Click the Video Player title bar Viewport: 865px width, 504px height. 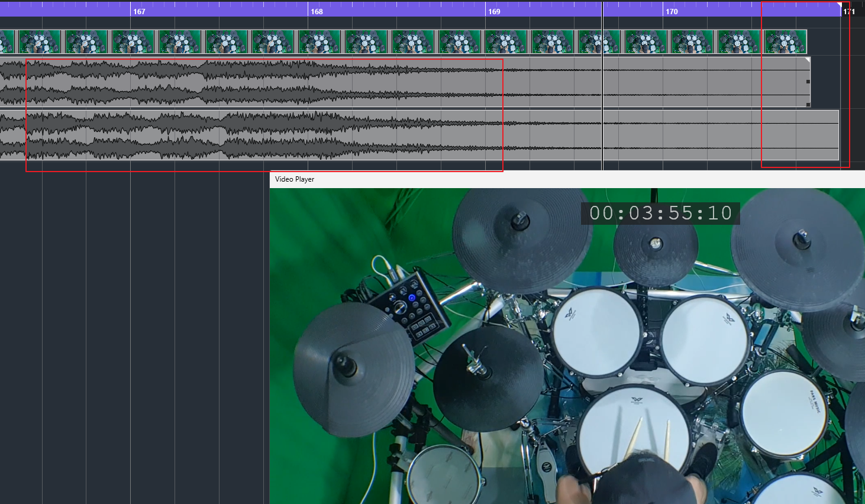tap(567, 179)
